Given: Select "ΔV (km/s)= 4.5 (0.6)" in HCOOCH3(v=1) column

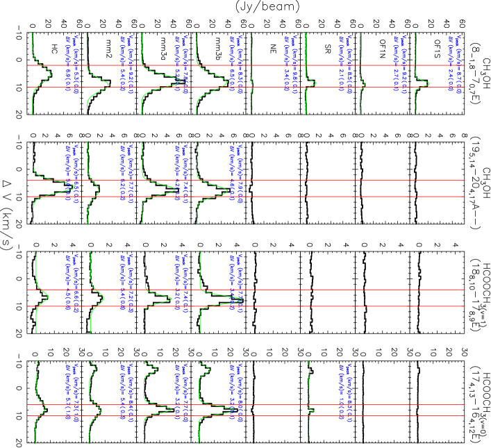Looking at the screenshot, I should (68, 284).
